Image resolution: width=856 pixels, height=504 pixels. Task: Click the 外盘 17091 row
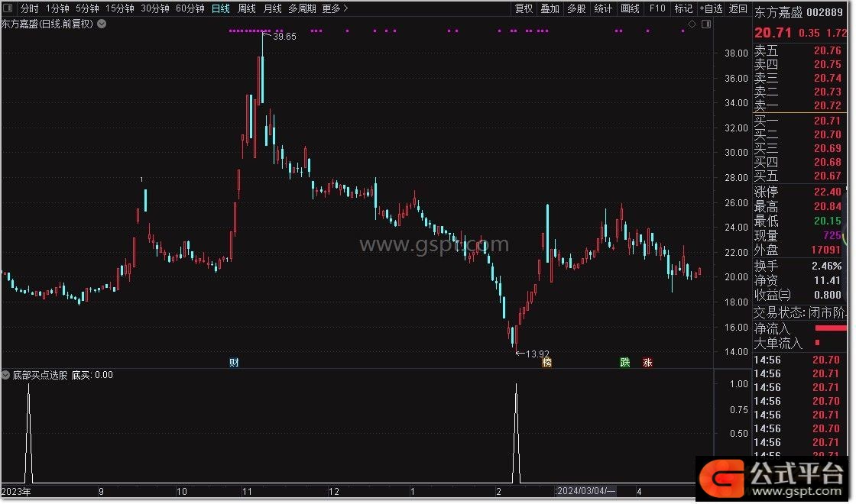(x=798, y=250)
